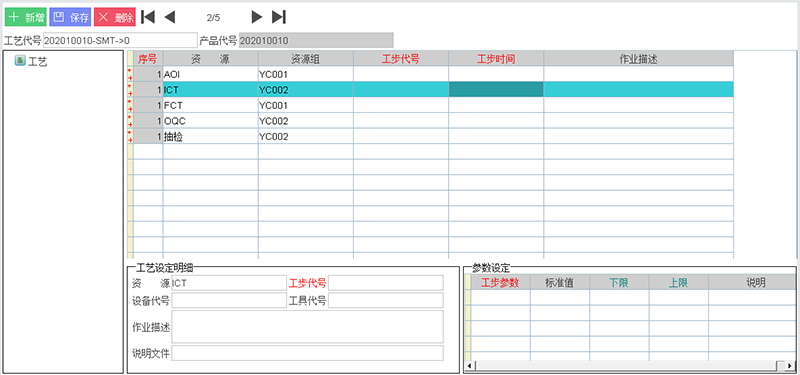Click the 设备代号 input field

click(x=229, y=301)
